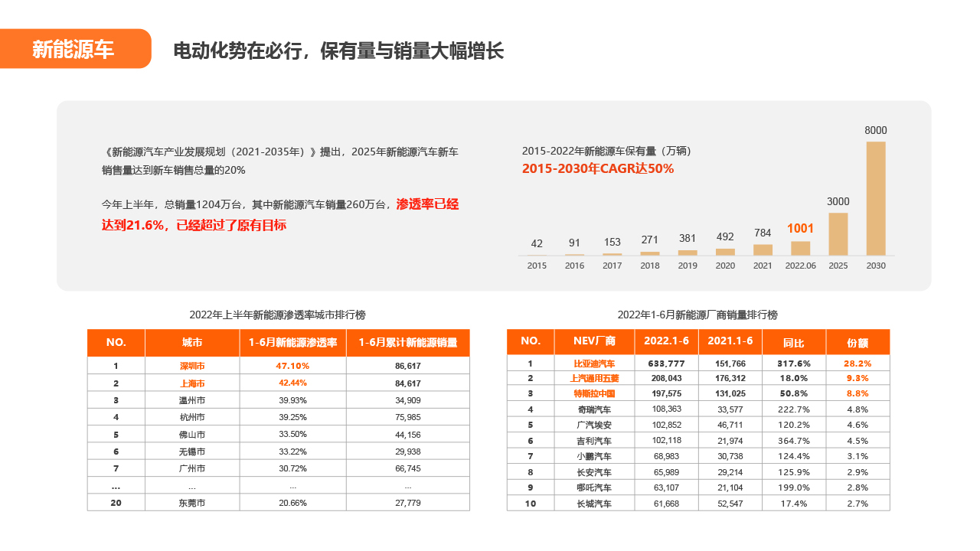Click the 上海市 city cell
This screenshot has width=980, height=551.
(x=192, y=383)
